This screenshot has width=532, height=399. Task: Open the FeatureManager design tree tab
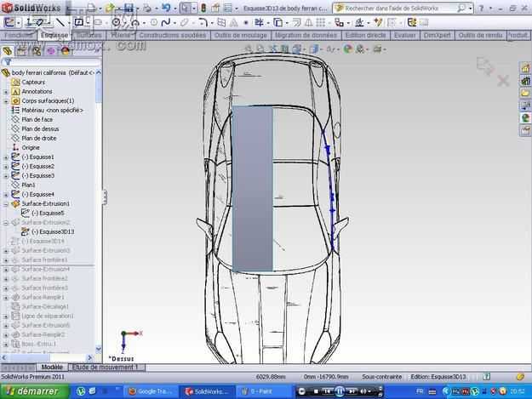pos(8,51)
